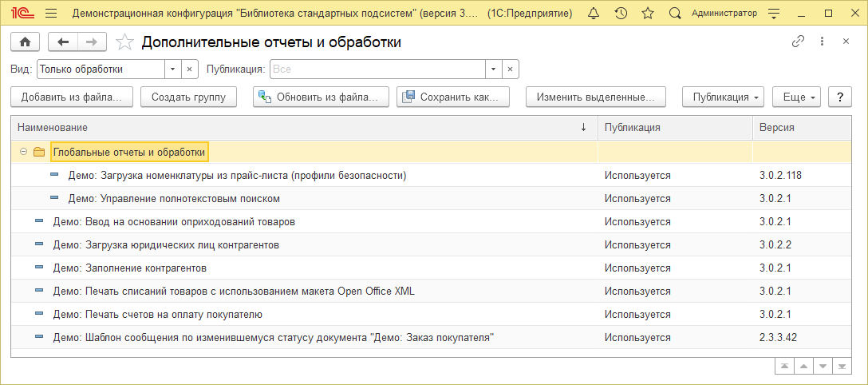This screenshot has height=385, width=868.
Task: Copy link to this form icon
Action: point(797,42)
